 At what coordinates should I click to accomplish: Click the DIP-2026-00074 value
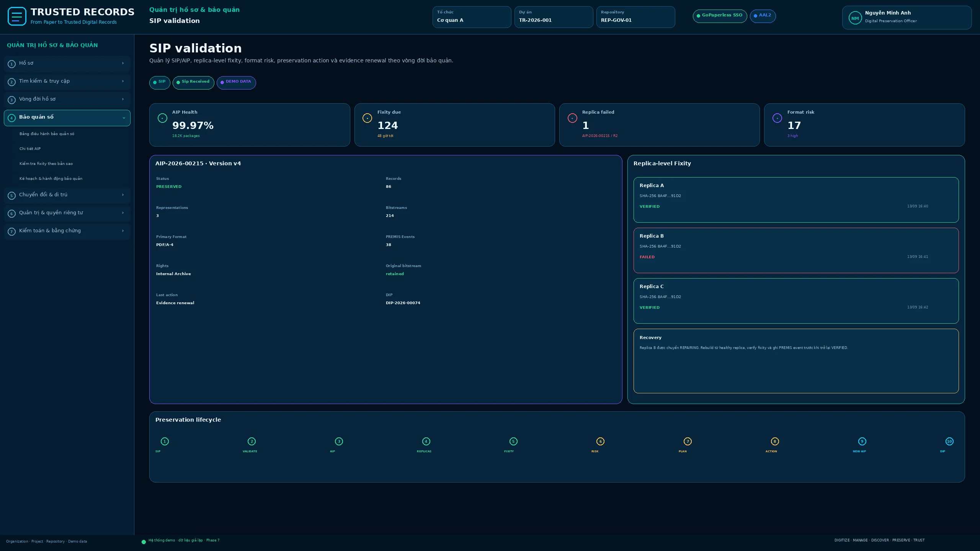[403, 303]
